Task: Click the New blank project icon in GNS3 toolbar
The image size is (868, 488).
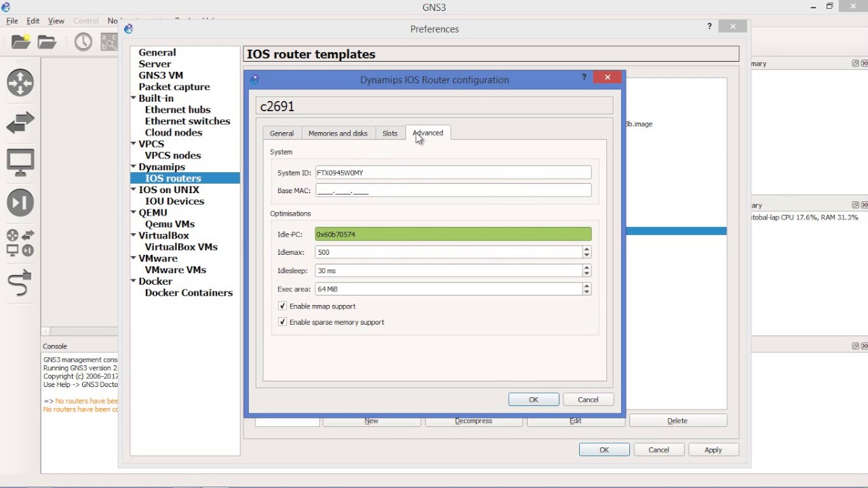Action: tap(21, 42)
